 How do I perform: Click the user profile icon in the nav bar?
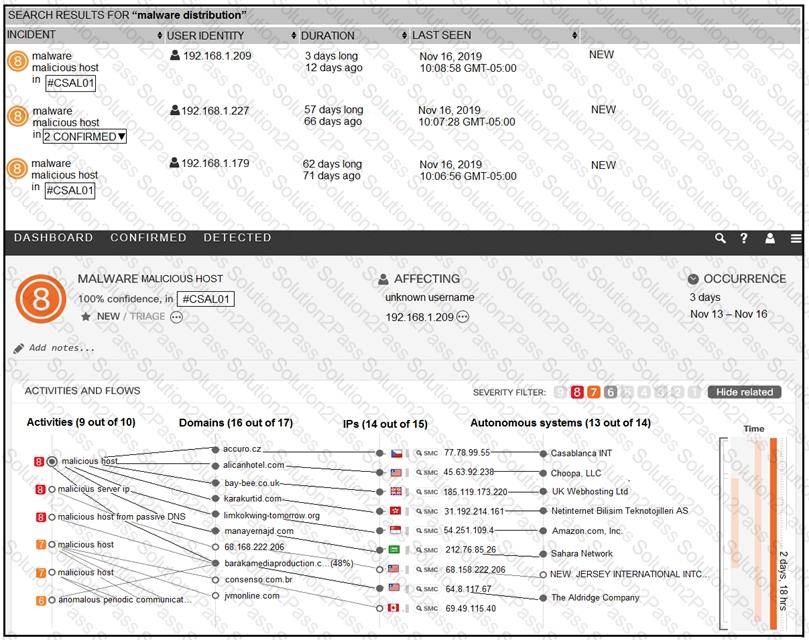tap(770, 239)
